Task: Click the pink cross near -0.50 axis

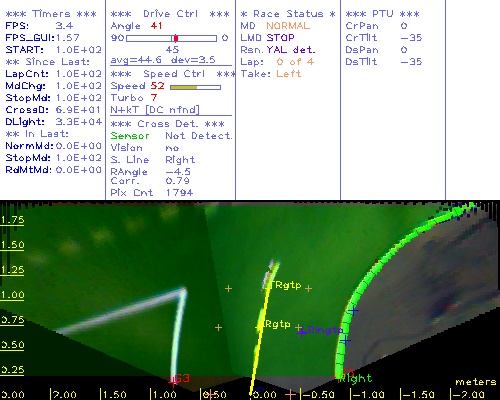Action: 290,394
